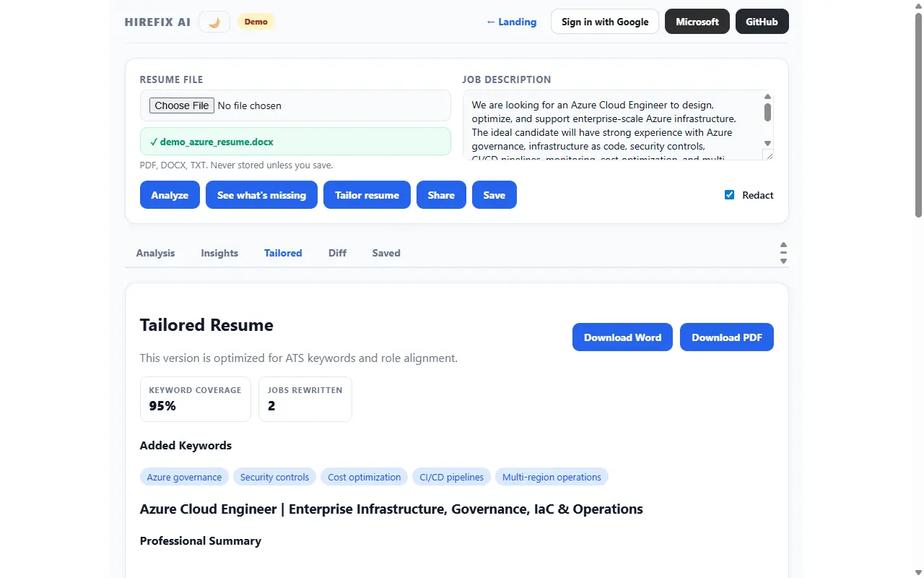Click the Tailor resume button
Image resolution: width=924 pixels, height=578 pixels.
point(367,195)
